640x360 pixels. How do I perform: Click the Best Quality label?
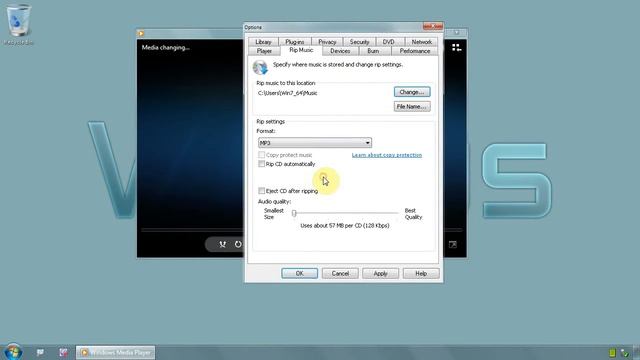tap(413, 214)
